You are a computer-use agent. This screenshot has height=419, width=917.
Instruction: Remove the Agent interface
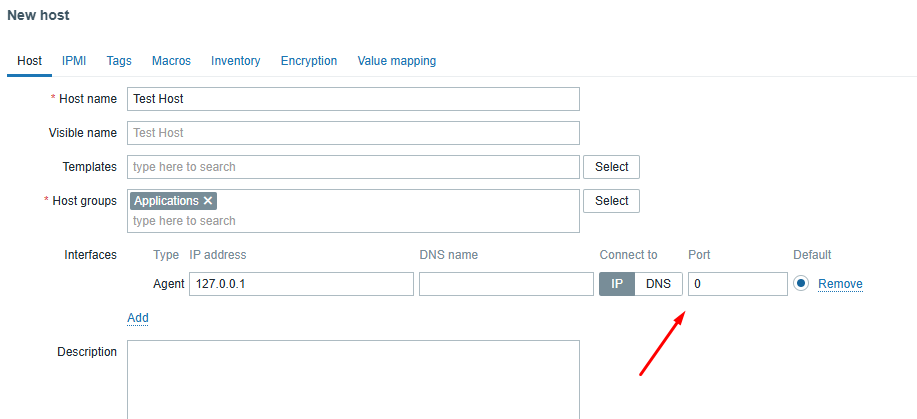coord(840,284)
